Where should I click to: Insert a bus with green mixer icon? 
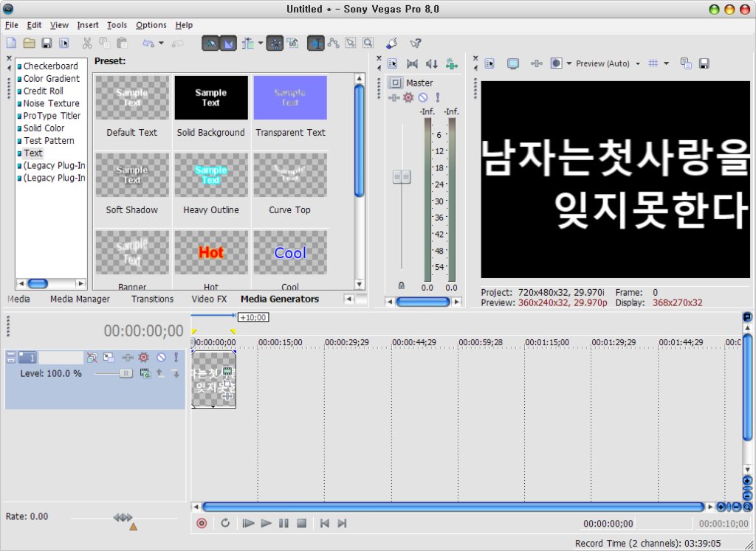(x=451, y=63)
